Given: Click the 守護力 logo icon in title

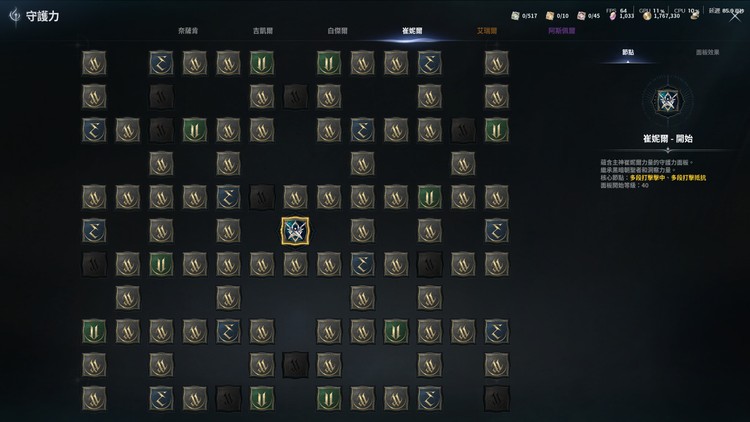Looking at the screenshot, I should point(15,16).
